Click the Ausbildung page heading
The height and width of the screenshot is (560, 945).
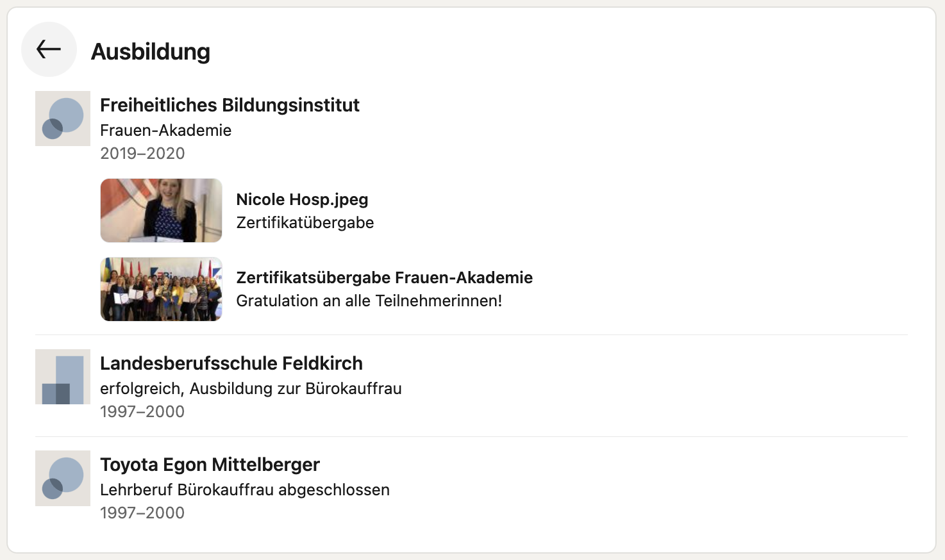tap(151, 51)
